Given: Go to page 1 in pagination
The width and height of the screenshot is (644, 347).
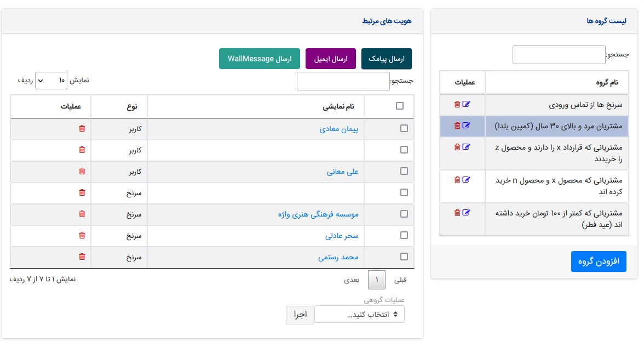Looking at the screenshot, I should (x=377, y=280).
